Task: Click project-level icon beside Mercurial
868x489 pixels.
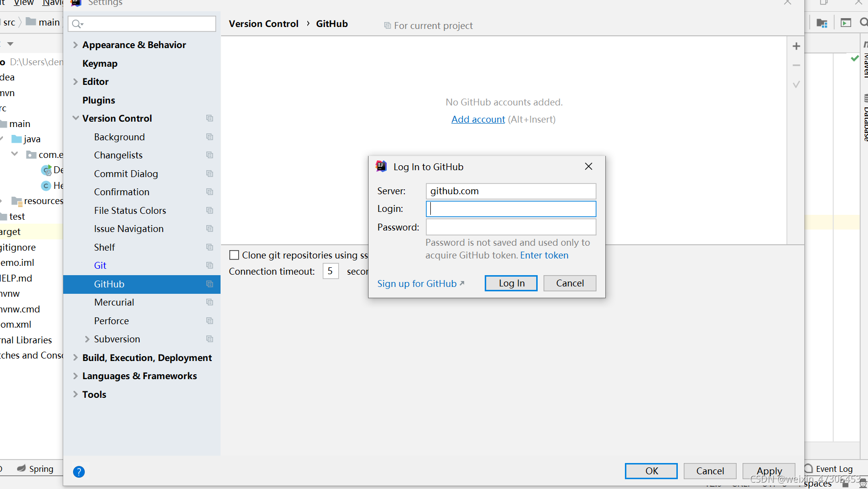Action: pos(210,302)
